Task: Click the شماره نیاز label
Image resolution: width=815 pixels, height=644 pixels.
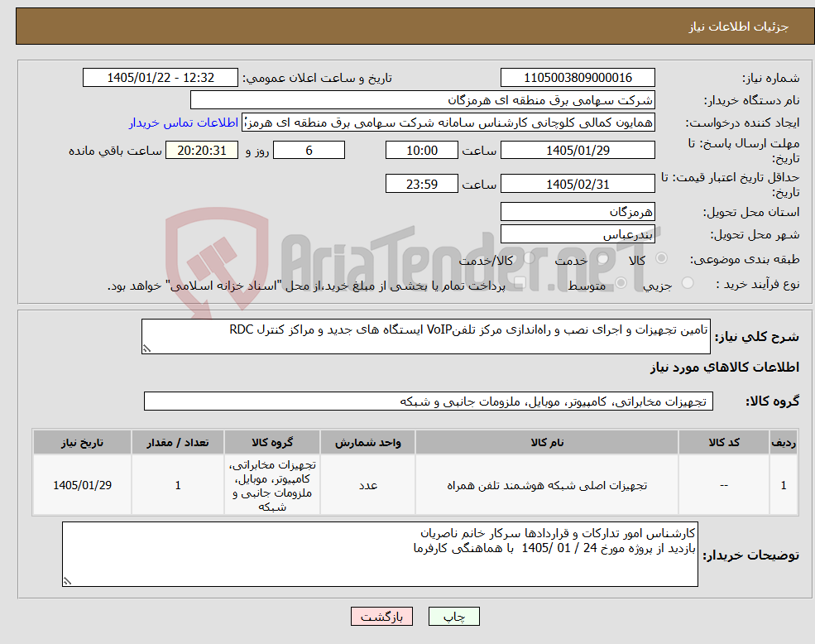Action: click(x=770, y=78)
